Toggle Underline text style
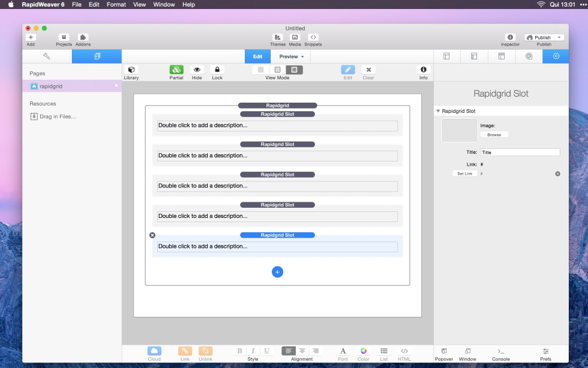 (x=266, y=351)
